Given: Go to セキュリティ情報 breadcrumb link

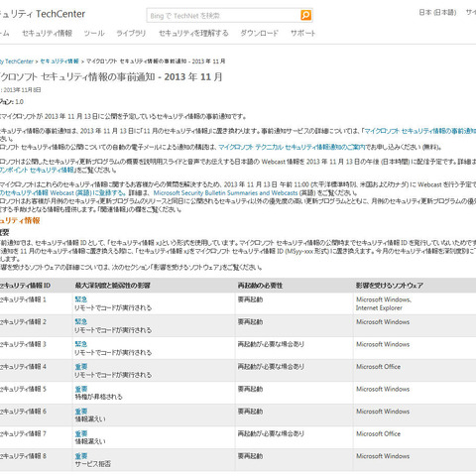Looking at the screenshot, I should pos(59,61).
